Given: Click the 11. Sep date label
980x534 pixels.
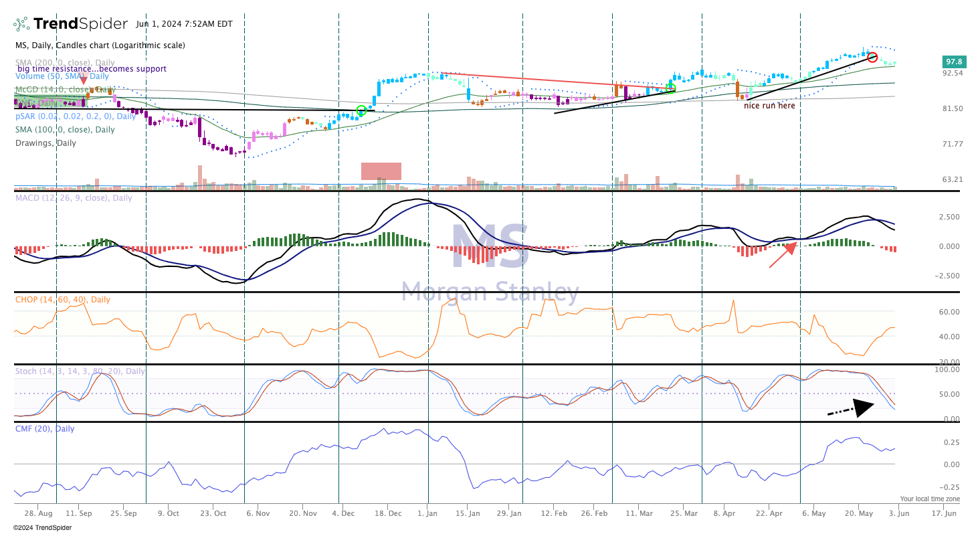Looking at the screenshot, I should (x=80, y=514).
